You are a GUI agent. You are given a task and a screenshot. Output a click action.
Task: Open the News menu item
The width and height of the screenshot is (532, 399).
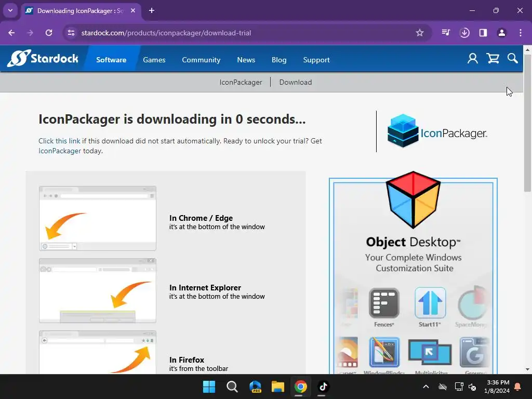[x=246, y=60]
